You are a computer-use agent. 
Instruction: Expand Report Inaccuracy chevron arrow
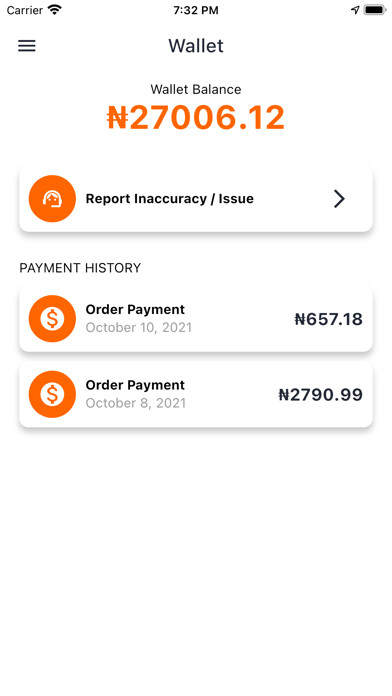[x=339, y=199]
